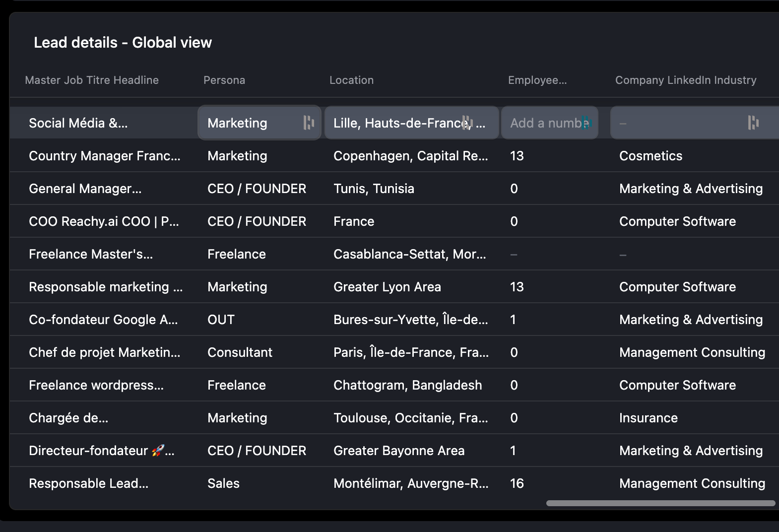The width and height of the screenshot is (779, 532).
Task: Click the 'Tunis, Tunisia' location cell
Action: pyautogui.click(x=374, y=189)
